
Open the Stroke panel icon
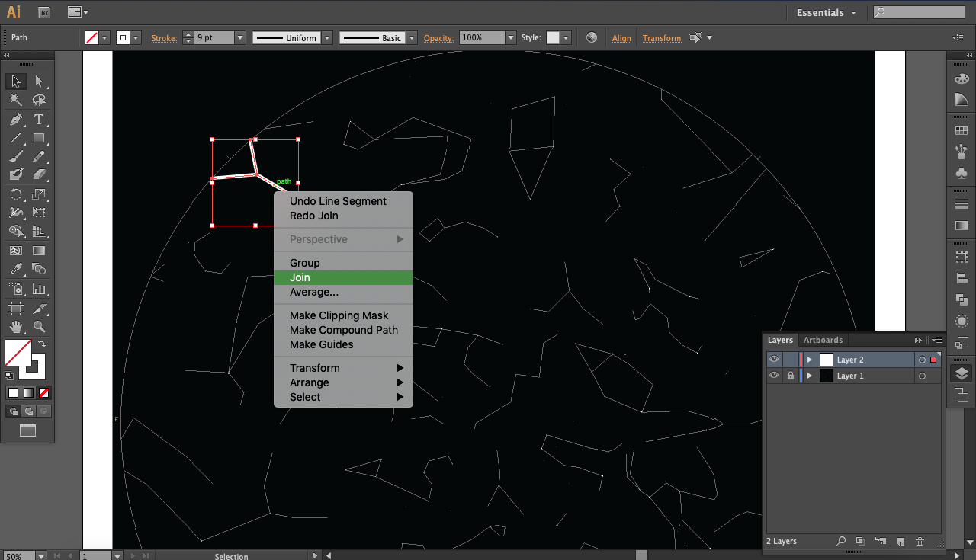[x=962, y=204]
